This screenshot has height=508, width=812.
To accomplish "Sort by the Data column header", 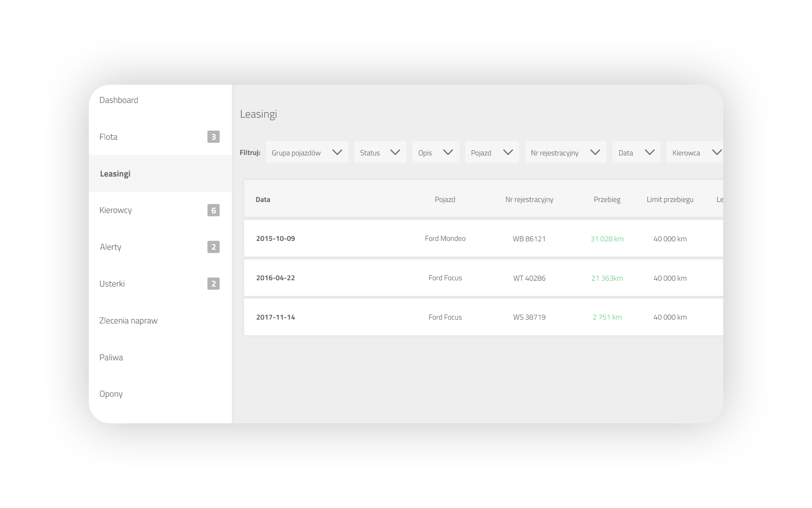I will click(263, 199).
